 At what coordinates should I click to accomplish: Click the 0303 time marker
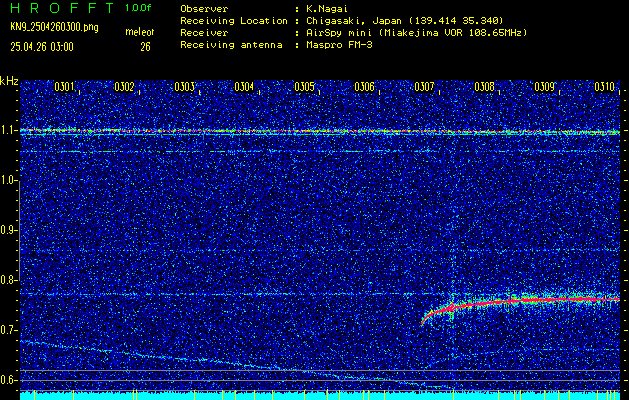click(x=185, y=87)
